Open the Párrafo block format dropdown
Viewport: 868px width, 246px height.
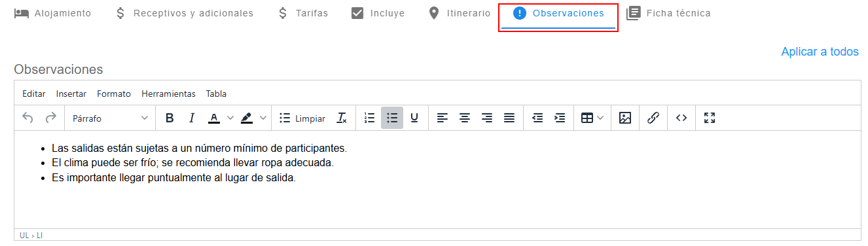110,118
